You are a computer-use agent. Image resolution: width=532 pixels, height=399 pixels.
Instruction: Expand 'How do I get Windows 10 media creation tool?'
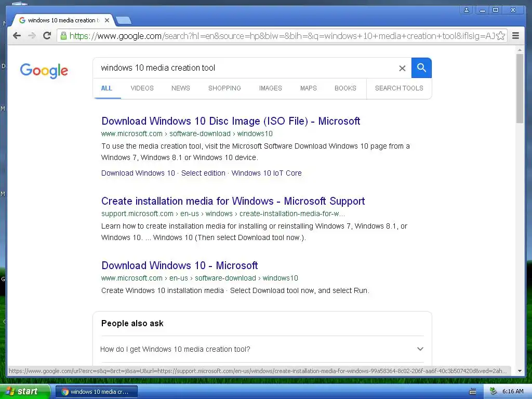click(x=262, y=349)
